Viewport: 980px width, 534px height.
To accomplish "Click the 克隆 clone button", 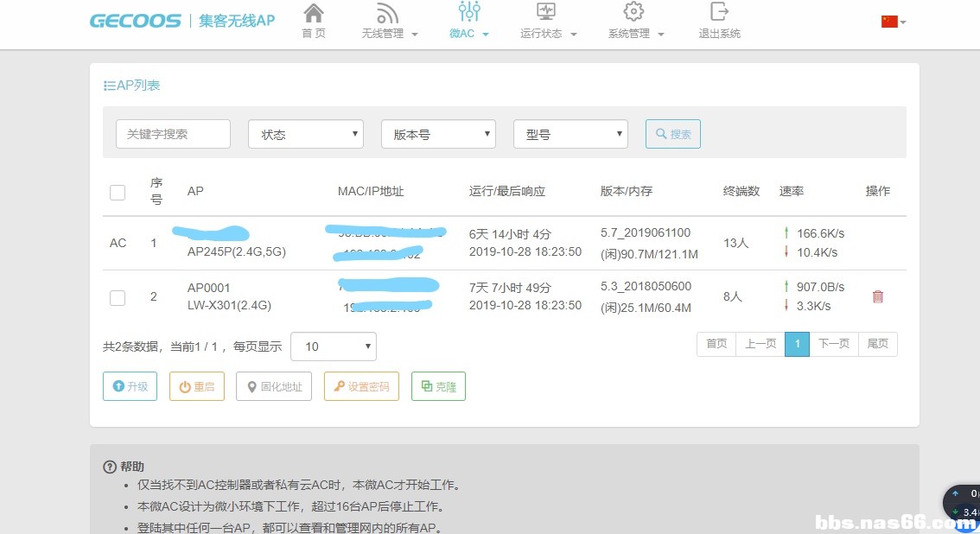I will 438,386.
